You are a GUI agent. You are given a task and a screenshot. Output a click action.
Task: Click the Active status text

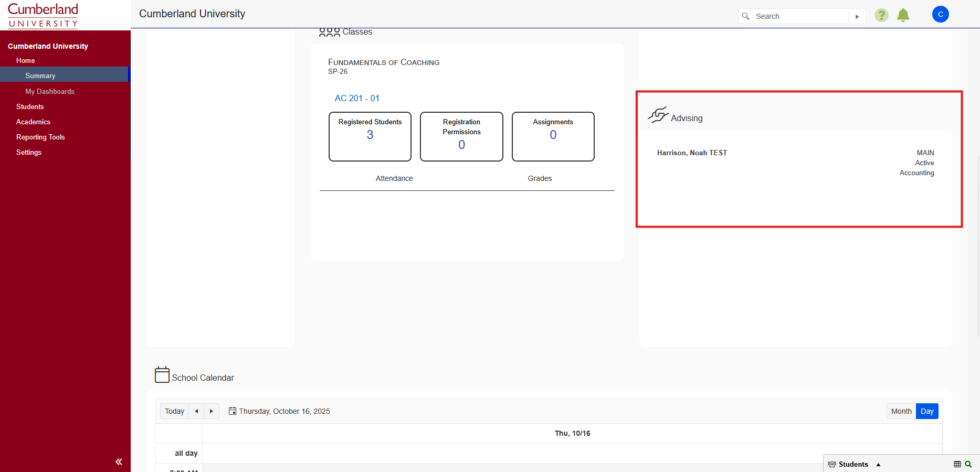pos(924,163)
